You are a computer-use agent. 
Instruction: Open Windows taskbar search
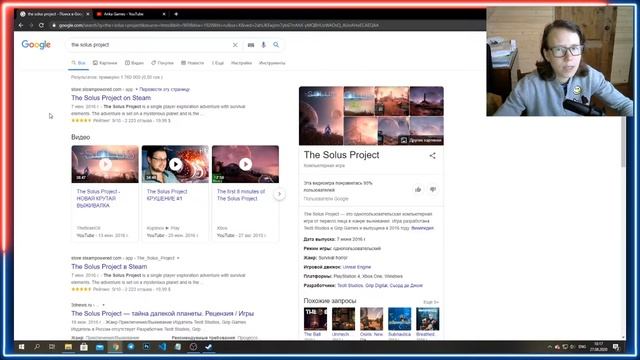37,347
